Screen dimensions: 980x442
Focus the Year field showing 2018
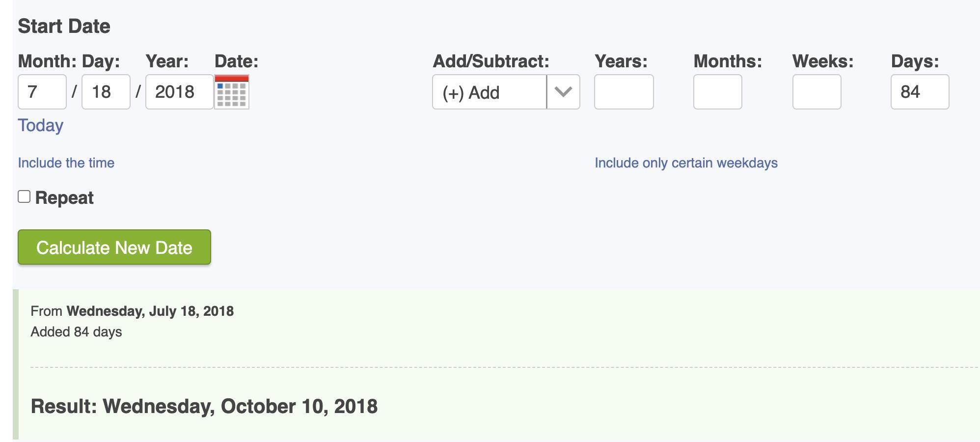(x=180, y=92)
